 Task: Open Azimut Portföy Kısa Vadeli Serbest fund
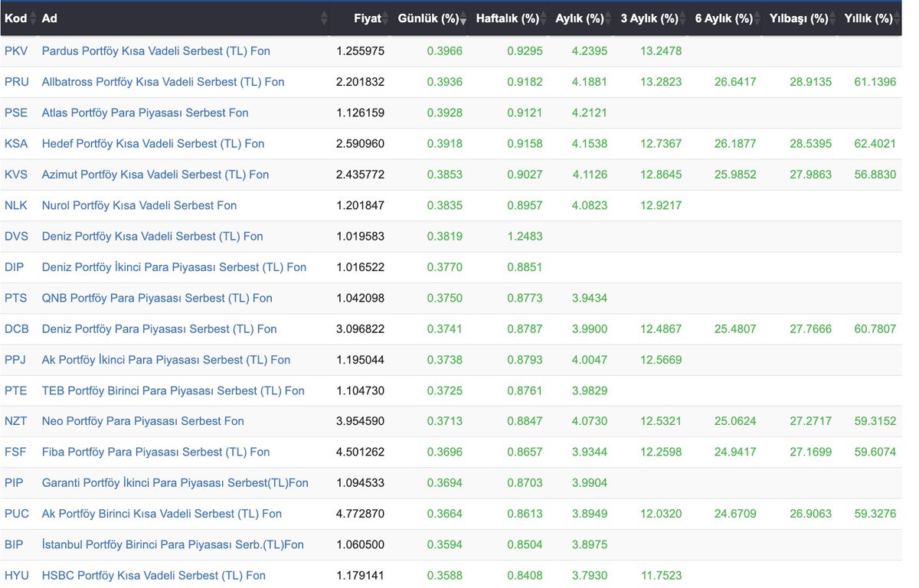pos(155,175)
